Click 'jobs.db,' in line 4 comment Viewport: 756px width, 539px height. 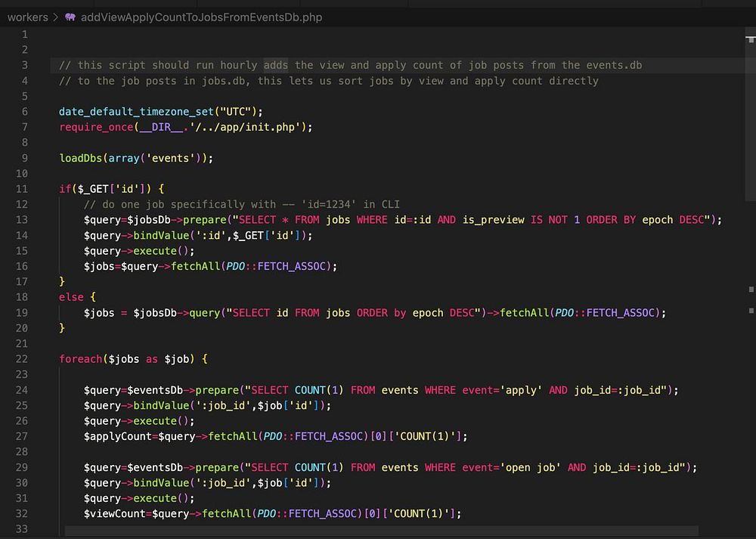226,81
